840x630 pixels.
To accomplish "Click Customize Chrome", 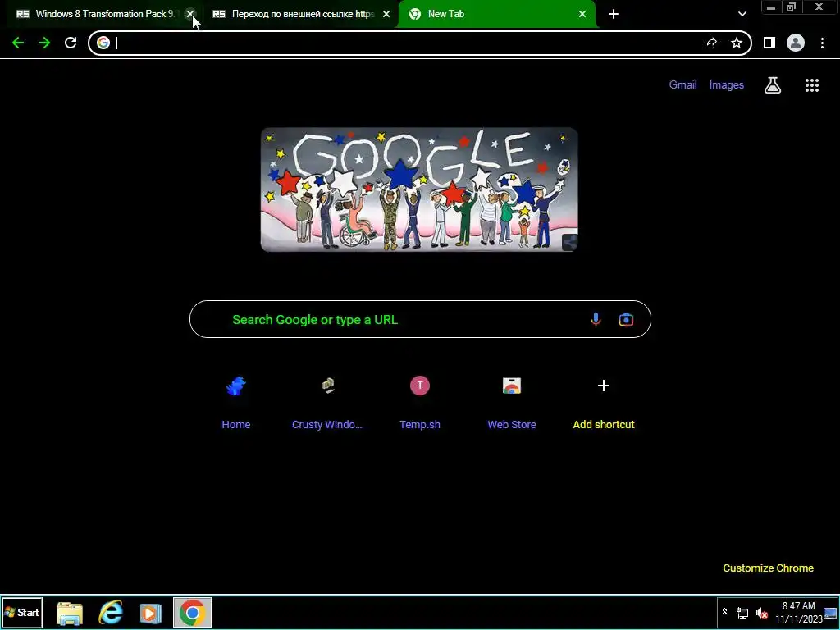I will point(768,568).
